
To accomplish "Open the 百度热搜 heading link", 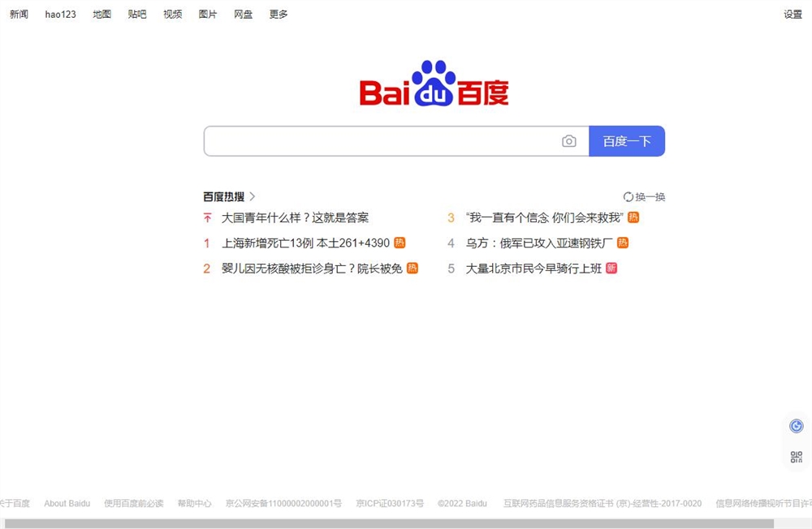I will click(224, 196).
